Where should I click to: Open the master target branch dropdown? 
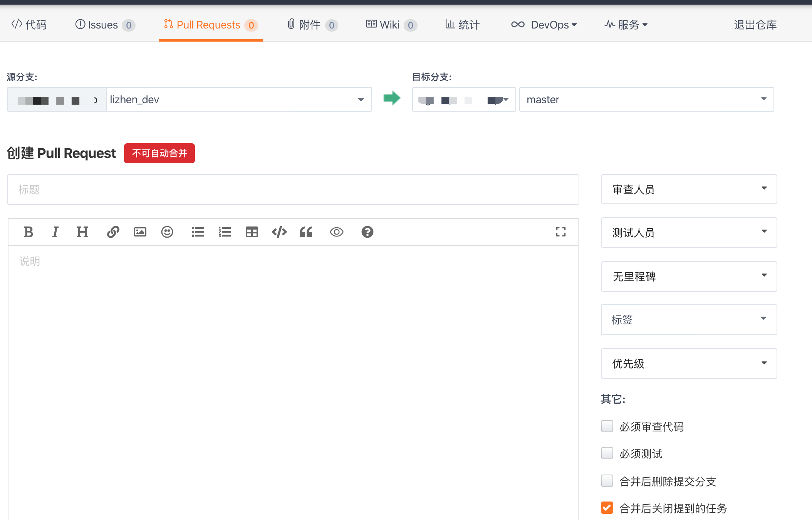click(x=646, y=99)
